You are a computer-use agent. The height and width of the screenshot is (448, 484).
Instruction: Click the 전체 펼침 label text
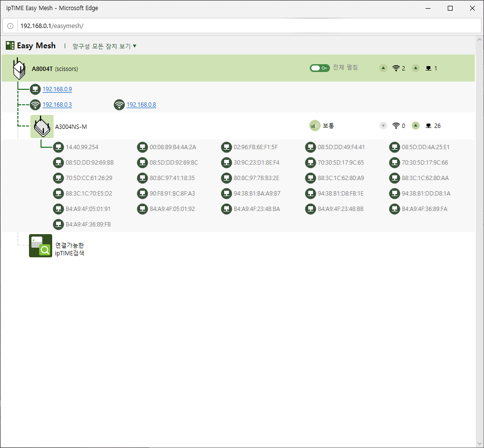click(x=345, y=68)
